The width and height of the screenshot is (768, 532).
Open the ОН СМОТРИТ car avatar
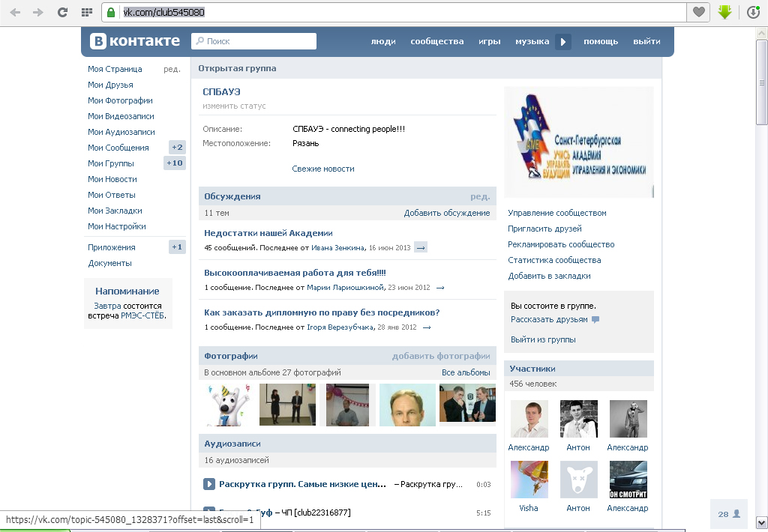point(628,480)
